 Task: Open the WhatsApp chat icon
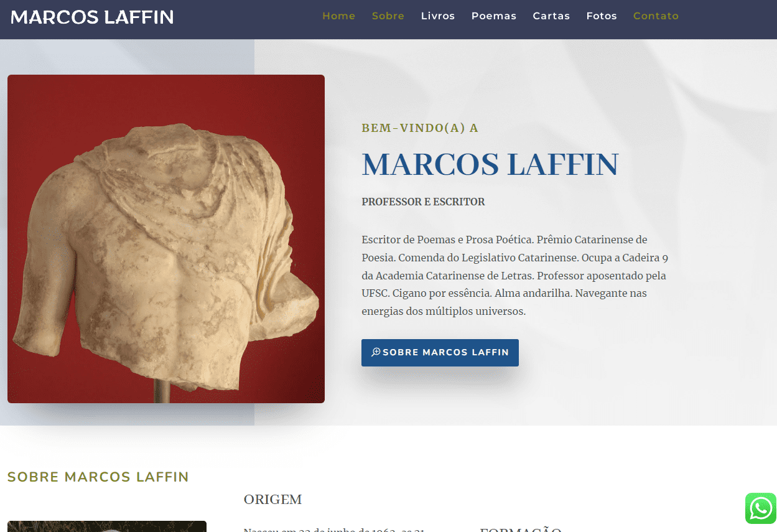coord(761,508)
